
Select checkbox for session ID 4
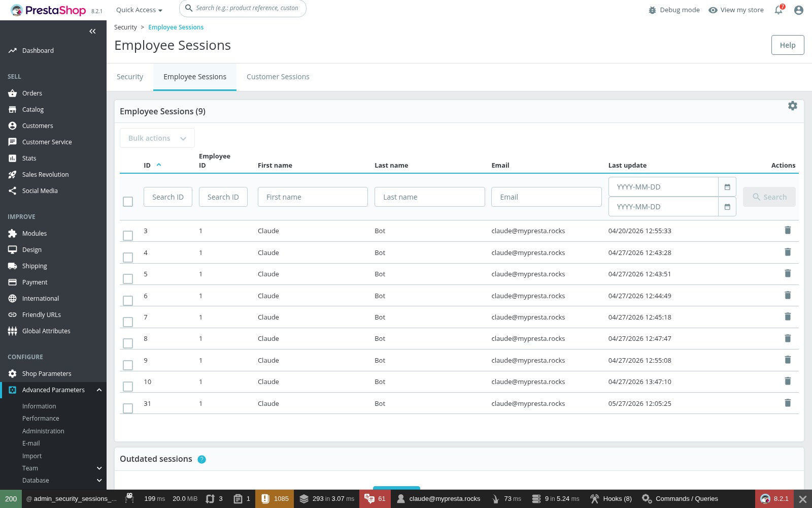click(x=128, y=258)
